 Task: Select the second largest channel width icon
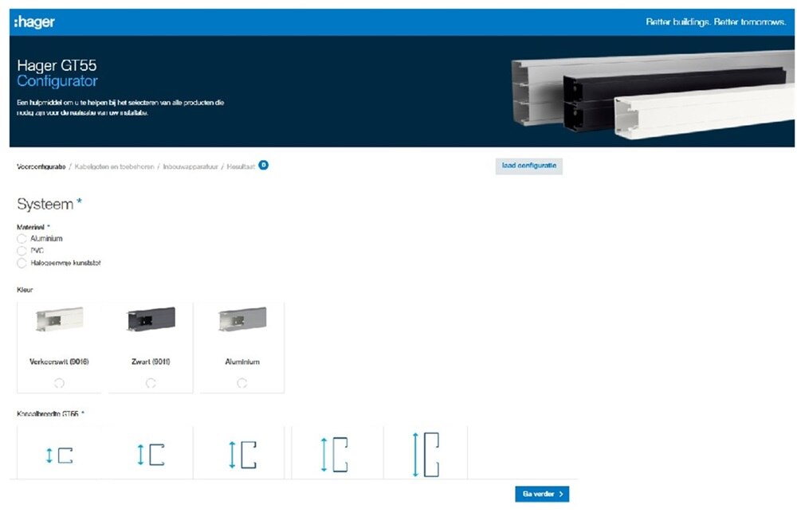(x=334, y=454)
